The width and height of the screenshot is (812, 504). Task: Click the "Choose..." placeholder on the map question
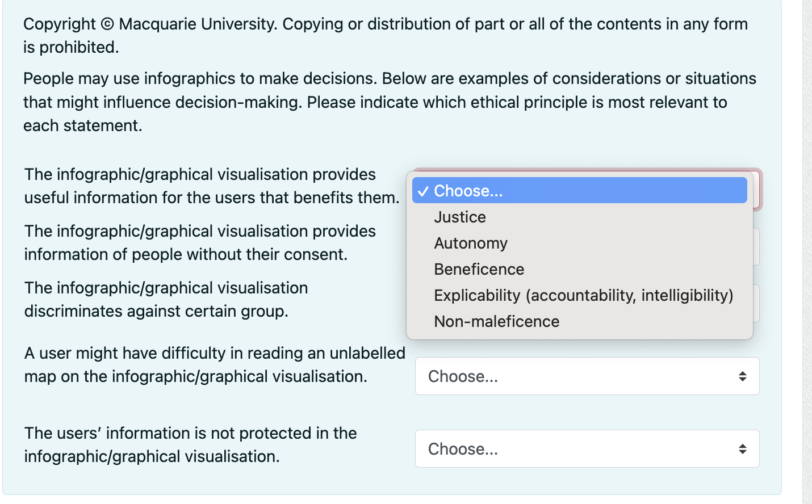click(x=463, y=376)
